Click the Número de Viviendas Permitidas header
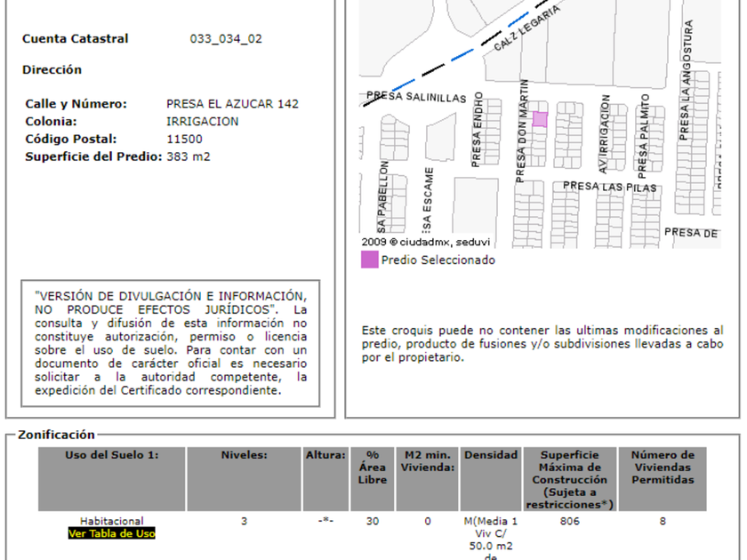This screenshot has width=747, height=560. tap(663, 479)
